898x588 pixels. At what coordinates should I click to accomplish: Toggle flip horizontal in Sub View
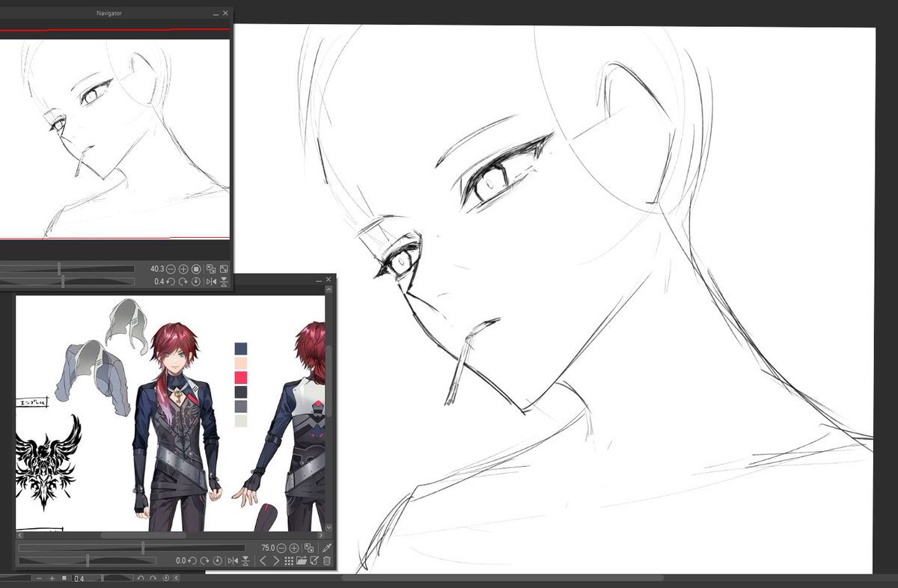click(x=233, y=560)
